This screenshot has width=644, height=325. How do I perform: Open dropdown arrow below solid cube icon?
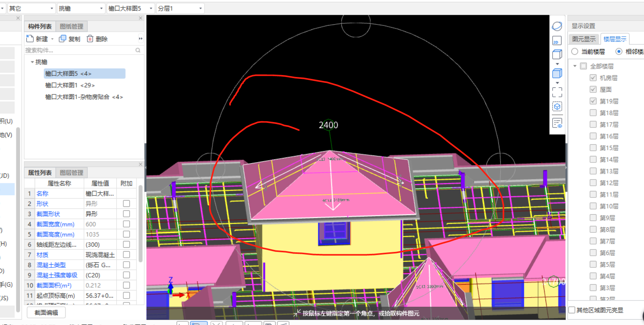point(557,83)
